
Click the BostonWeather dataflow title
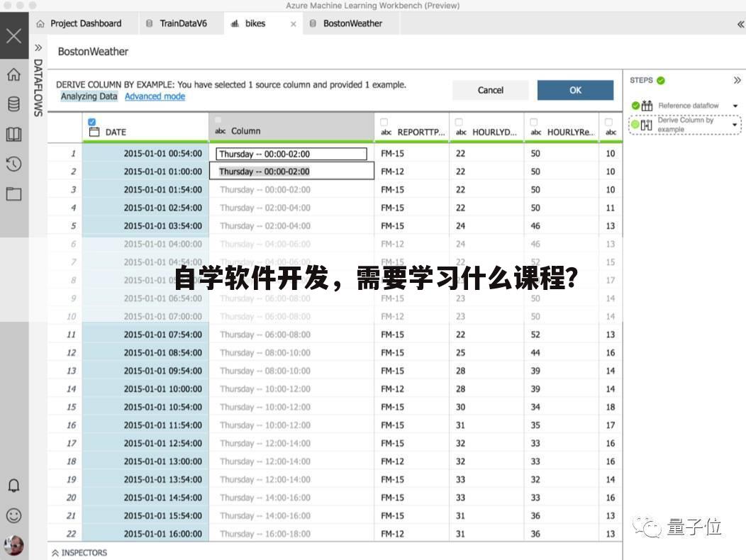point(94,51)
